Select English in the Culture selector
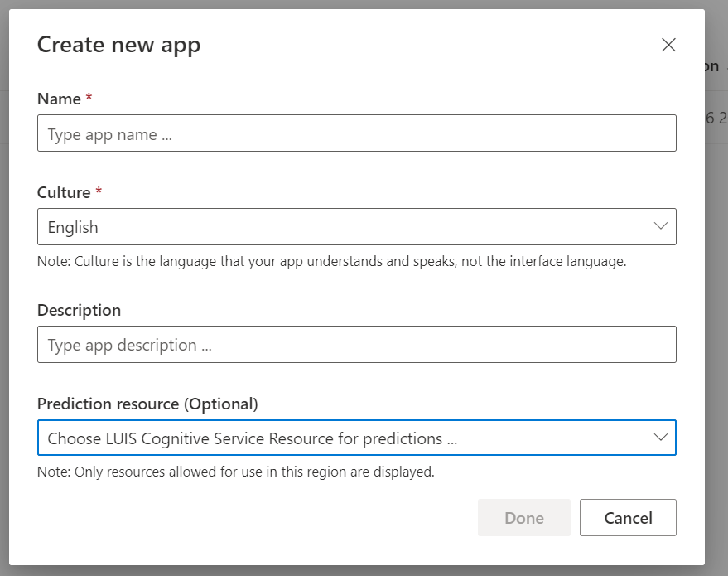 pos(356,226)
